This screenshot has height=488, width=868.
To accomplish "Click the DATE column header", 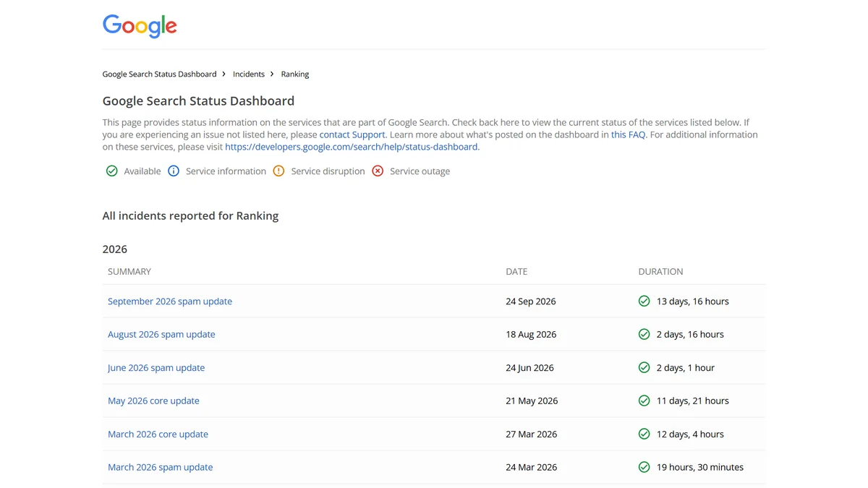I will point(516,272).
